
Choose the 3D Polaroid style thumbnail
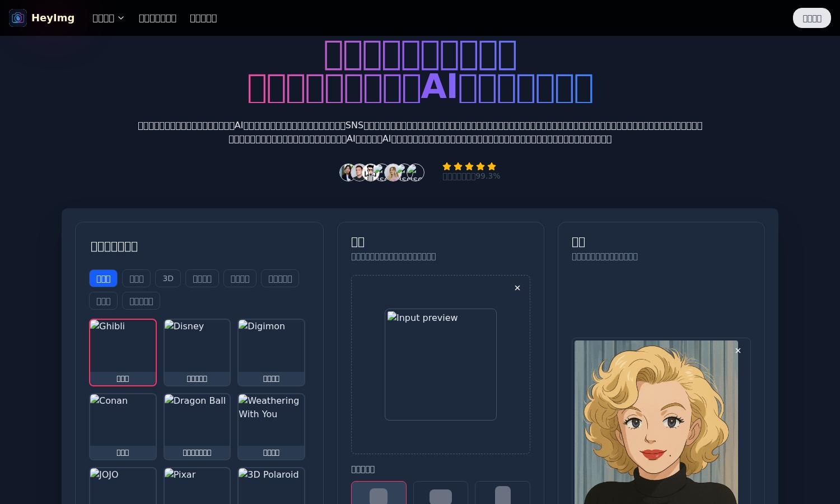point(271,486)
